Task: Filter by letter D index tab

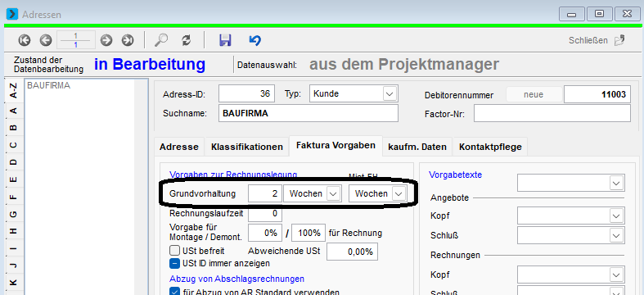Action: [14, 162]
